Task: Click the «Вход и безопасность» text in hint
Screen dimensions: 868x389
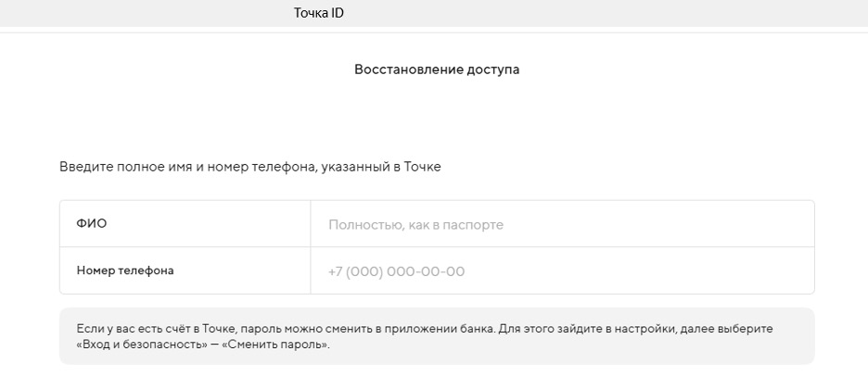Action: tap(139, 345)
